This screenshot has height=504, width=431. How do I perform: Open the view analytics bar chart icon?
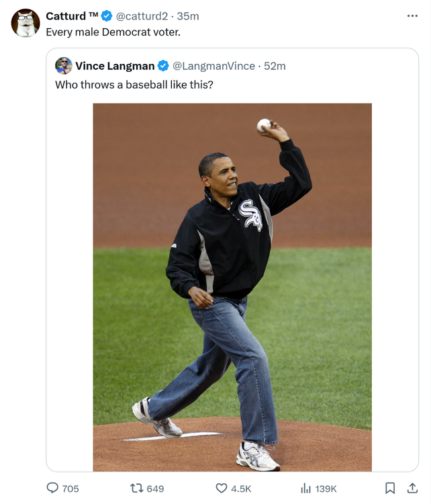pyautogui.click(x=305, y=488)
